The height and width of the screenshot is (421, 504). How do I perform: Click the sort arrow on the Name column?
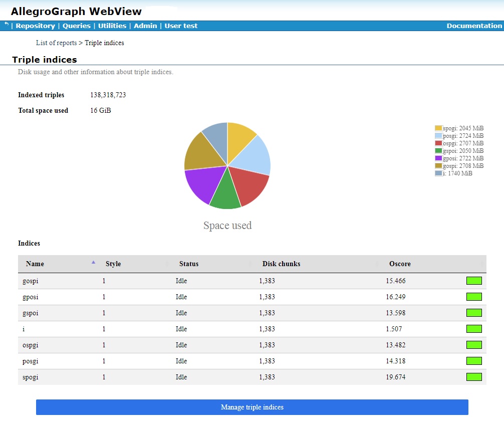click(x=93, y=262)
